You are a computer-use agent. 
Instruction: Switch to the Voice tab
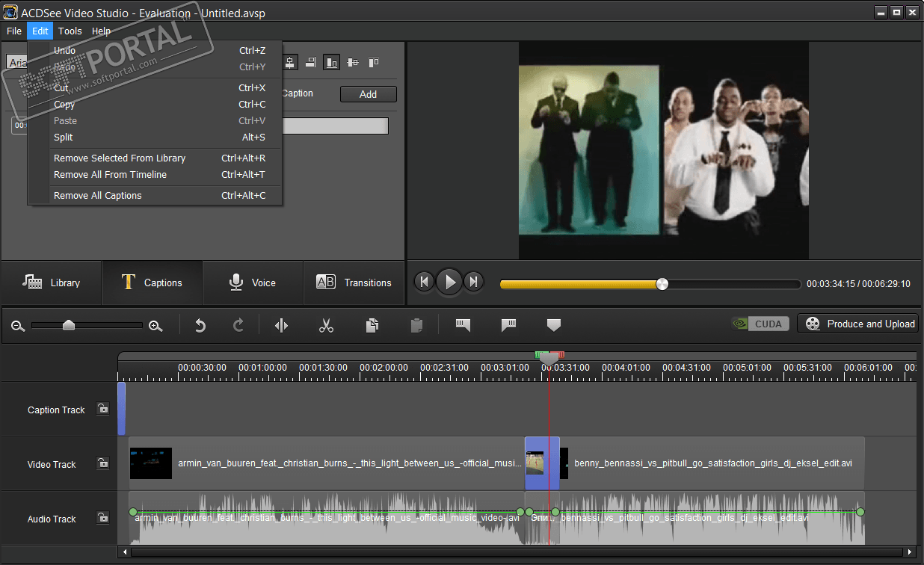pyautogui.click(x=253, y=282)
